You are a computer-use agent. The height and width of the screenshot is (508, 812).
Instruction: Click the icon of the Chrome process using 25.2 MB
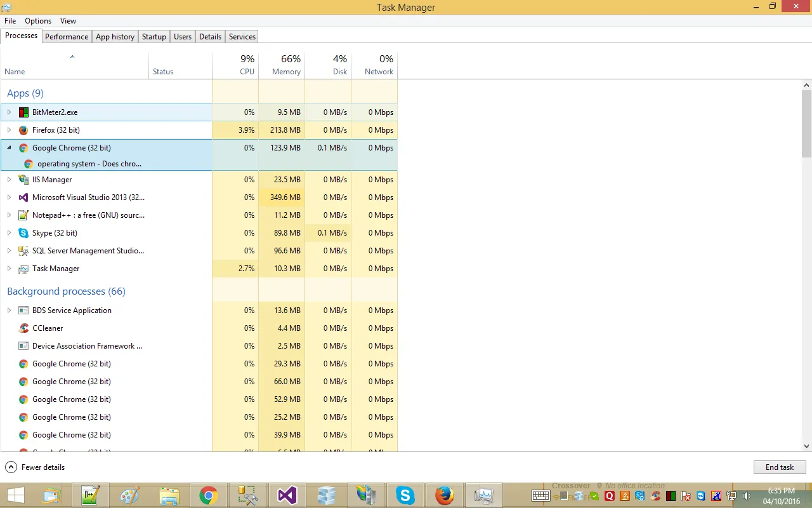[23, 417]
